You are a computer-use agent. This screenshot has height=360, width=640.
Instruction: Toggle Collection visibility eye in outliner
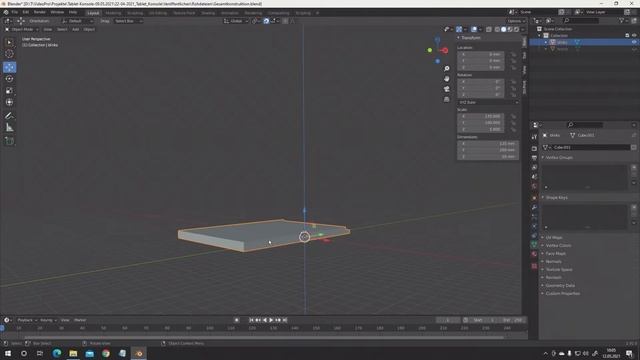pyautogui.click(x=634, y=36)
